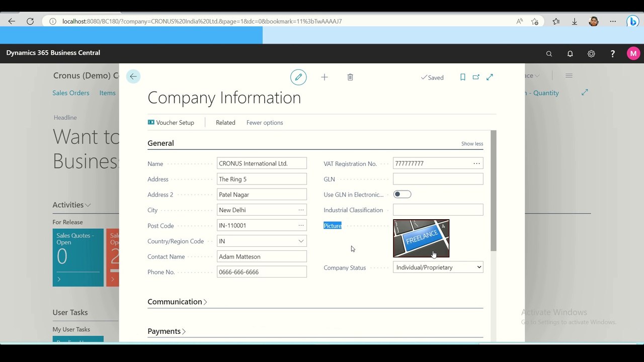The height and width of the screenshot is (362, 644).
Task: Open the settings gear in header
Action: (591, 53)
